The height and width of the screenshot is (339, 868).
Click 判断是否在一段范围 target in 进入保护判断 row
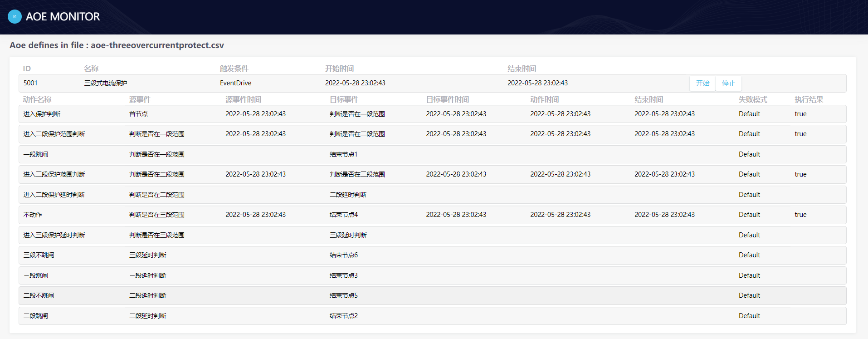[x=357, y=114]
